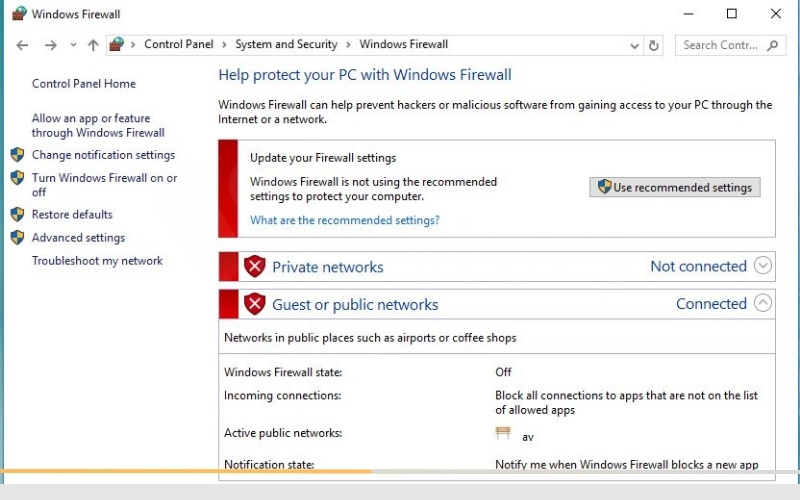This screenshot has width=800, height=500.
Task: Click the Back navigation arrow
Action: [x=22, y=45]
